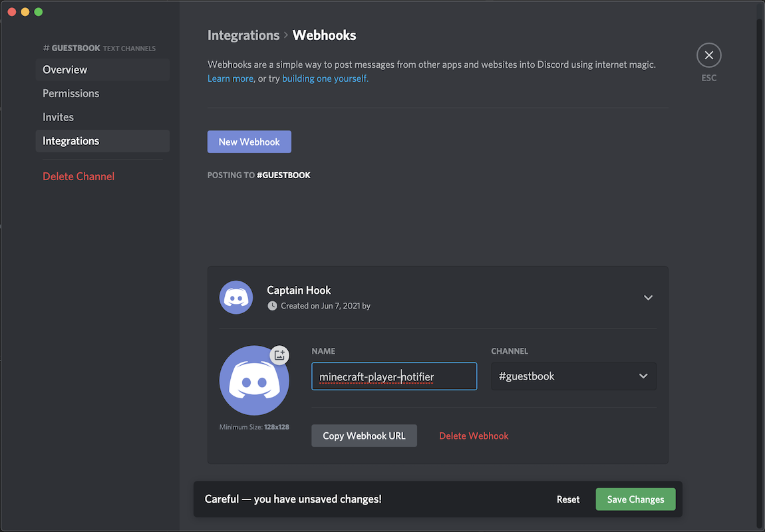This screenshot has height=532, width=765.
Task: Collapse the Captain Hook webhook card chevron
Action: point(648,297)
